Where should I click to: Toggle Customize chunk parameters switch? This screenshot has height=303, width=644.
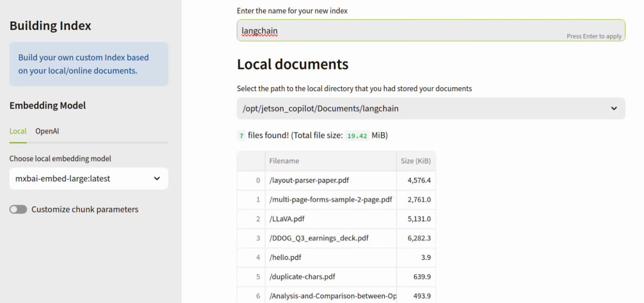18,209
